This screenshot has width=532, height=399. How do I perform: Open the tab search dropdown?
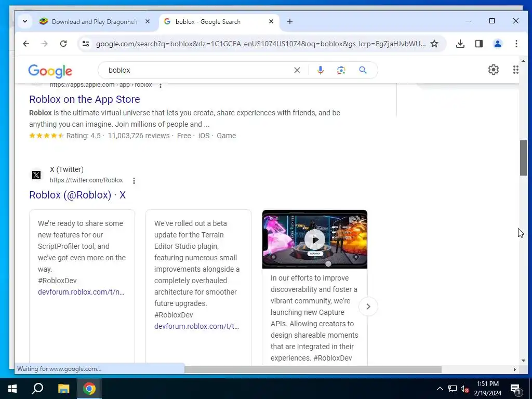[25, 21]
